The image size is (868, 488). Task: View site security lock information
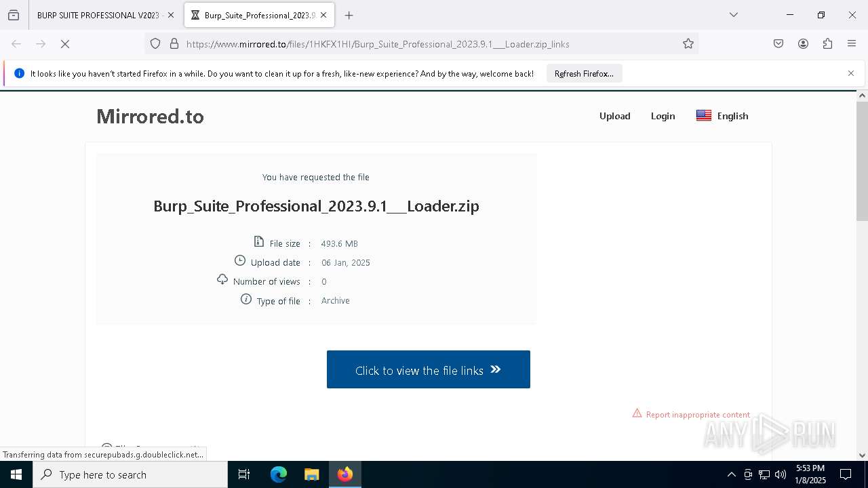[x=174, y=44]
